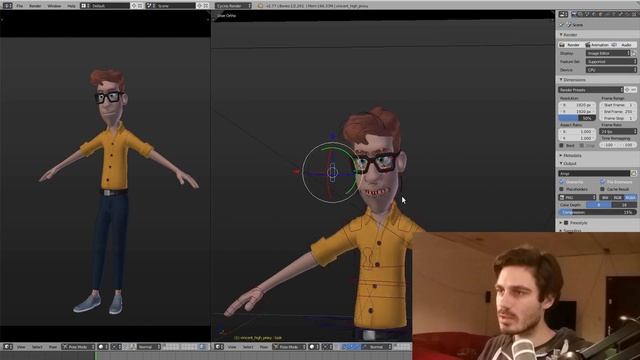Open the Cycles Render engine dropdown
Image resolution: width=640 pixels, height=360 pixels.
click(233, 6)
